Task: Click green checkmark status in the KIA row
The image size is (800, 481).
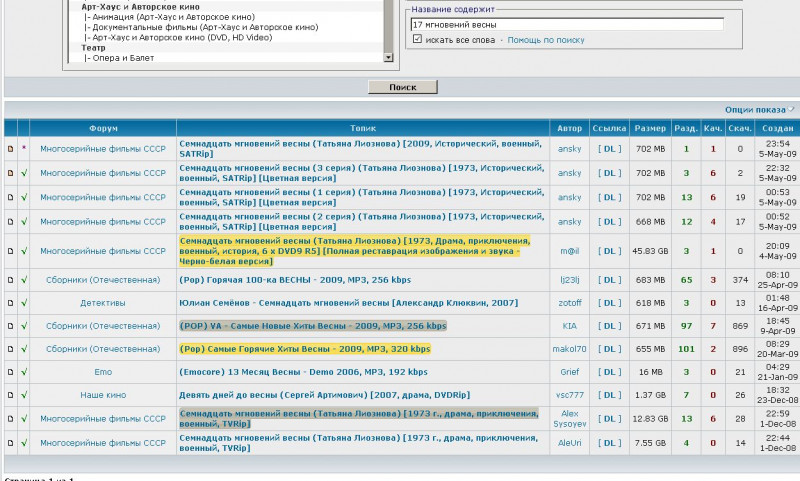Action: (x=23, y=326)
